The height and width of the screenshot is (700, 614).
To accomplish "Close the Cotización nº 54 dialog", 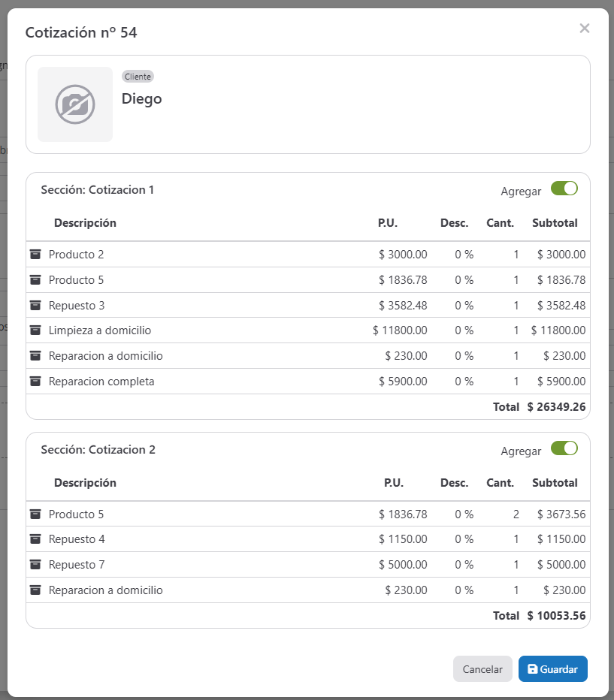I will pos(584,29).
